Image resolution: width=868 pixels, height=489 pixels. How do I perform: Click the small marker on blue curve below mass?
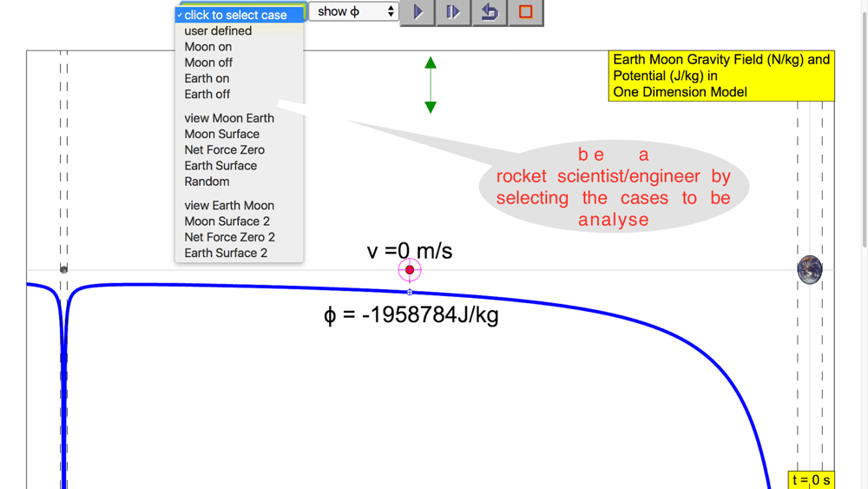pos(410,292)
